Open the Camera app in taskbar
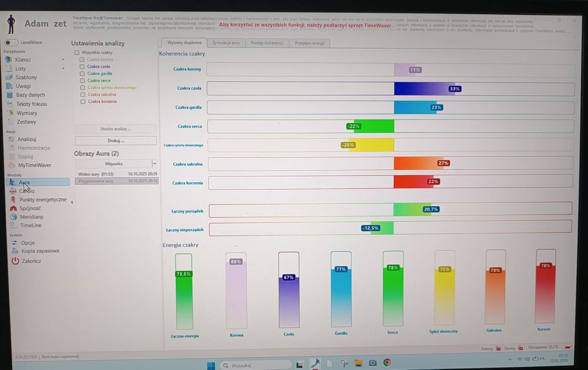The width and height of the screenshot is (588, 370). (x=372, y=363)
